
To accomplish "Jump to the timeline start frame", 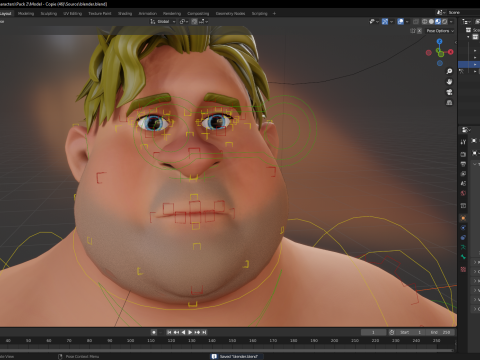I will tap(169, 332).
